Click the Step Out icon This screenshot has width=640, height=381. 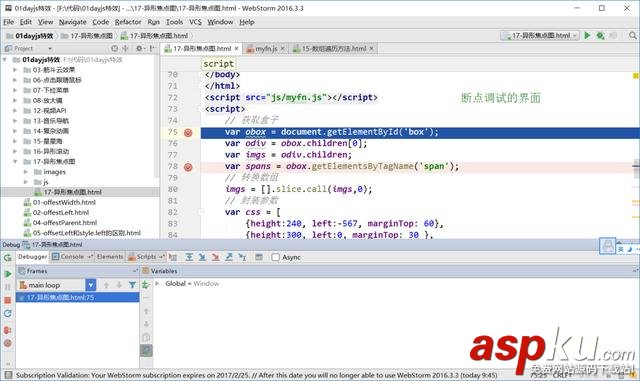[229, 257]
